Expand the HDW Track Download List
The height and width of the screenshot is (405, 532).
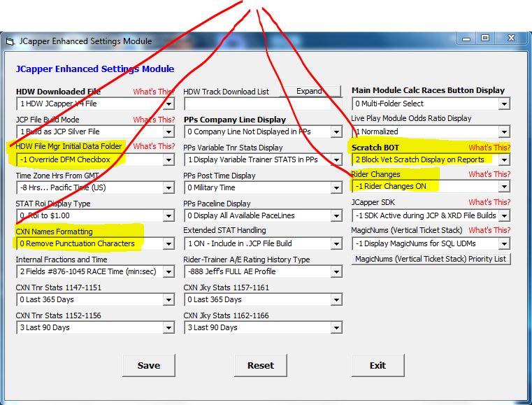(310, 91)
